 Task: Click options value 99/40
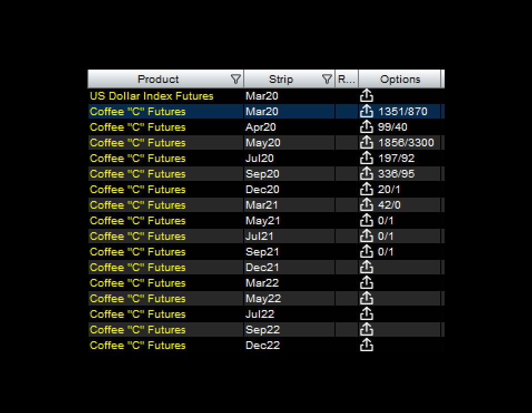tap(392, 127)
